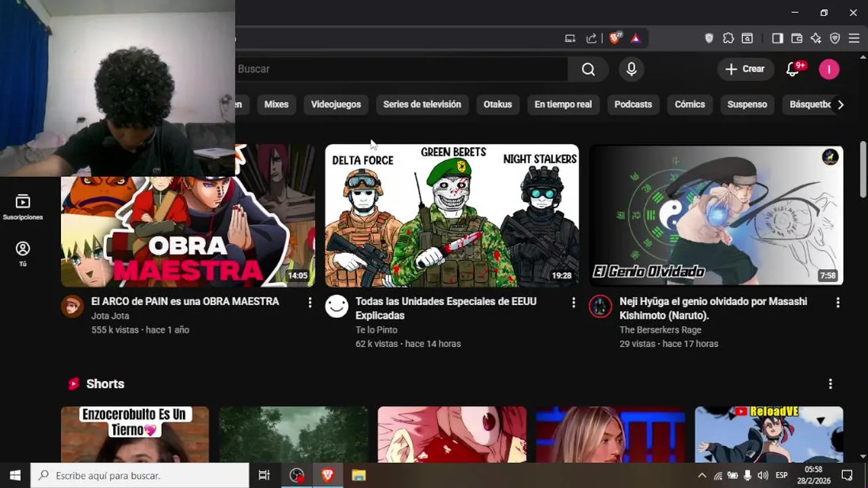The image size is (868, 488).
Task: Toggle the Brave sidebar panel icon
Action: 777,39
